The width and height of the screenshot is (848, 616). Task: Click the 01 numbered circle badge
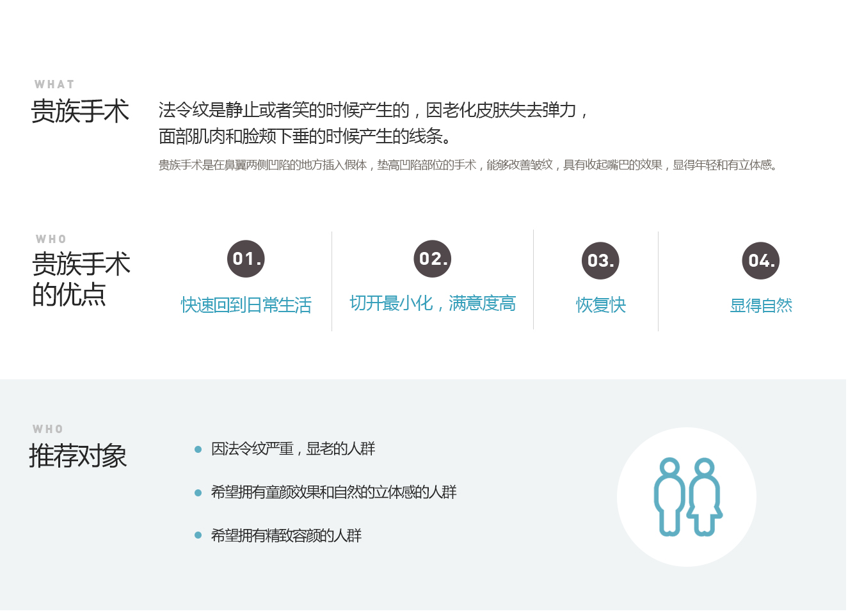pos(246,259)
